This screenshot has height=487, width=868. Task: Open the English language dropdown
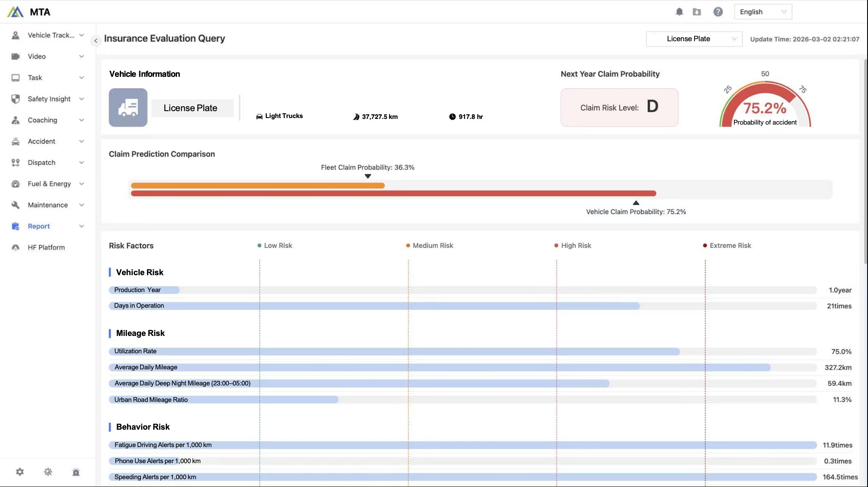(763, 12)
